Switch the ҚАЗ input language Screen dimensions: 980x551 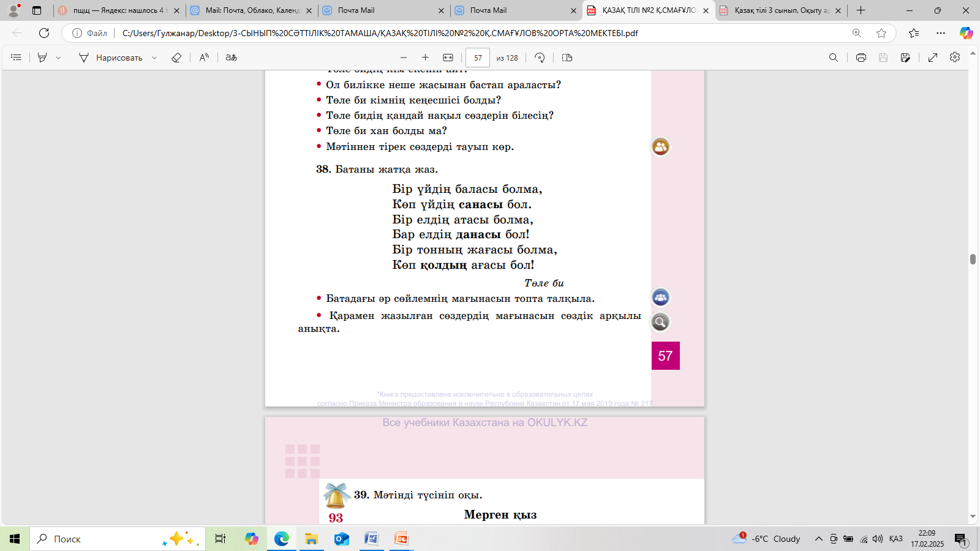click(x=896, y=539)
